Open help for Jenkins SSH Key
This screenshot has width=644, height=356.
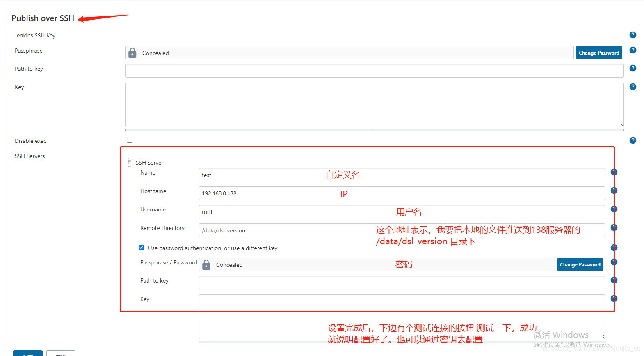pyautogui.click(x=633, y=35)
